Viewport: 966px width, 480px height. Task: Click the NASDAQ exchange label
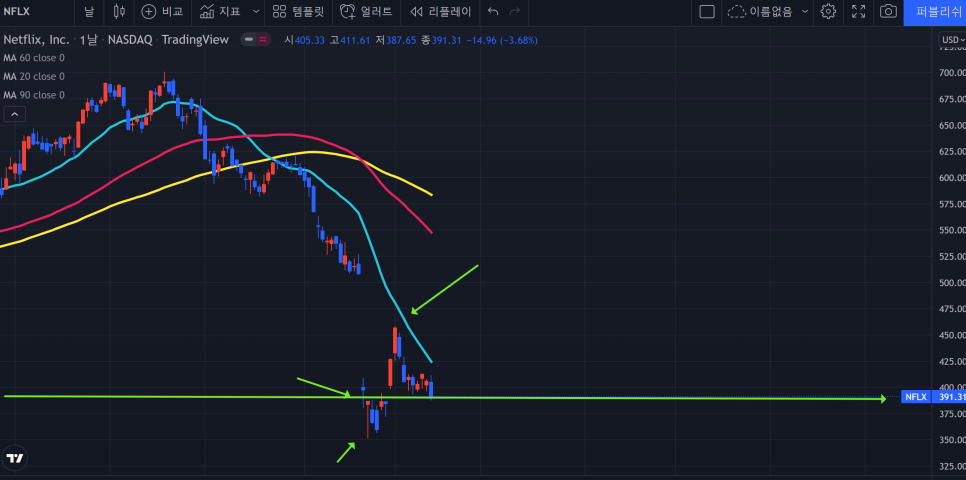pos(130,39)
